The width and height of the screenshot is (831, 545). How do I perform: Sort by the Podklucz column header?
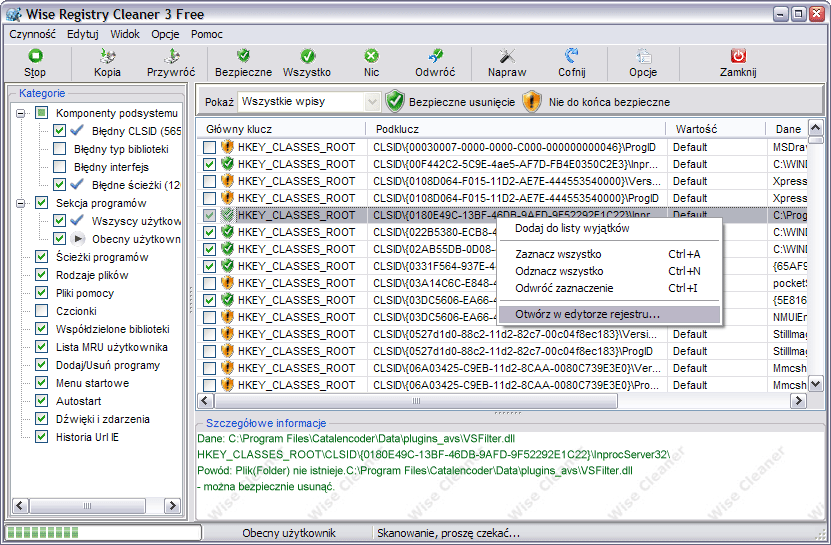[x=516, y=129]
